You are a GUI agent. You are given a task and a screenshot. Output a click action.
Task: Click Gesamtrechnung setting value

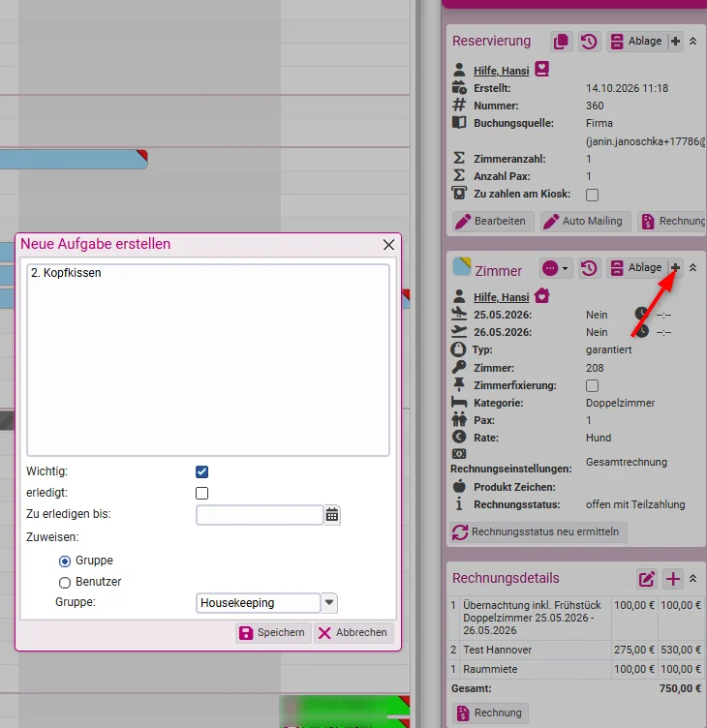(627, 462)
